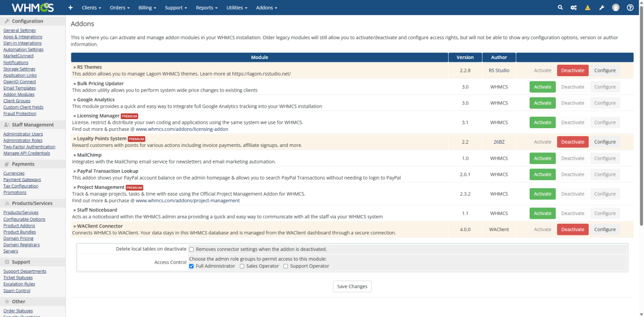Open Administrator Roles link

pyautogui.click(x=23, y=141)
